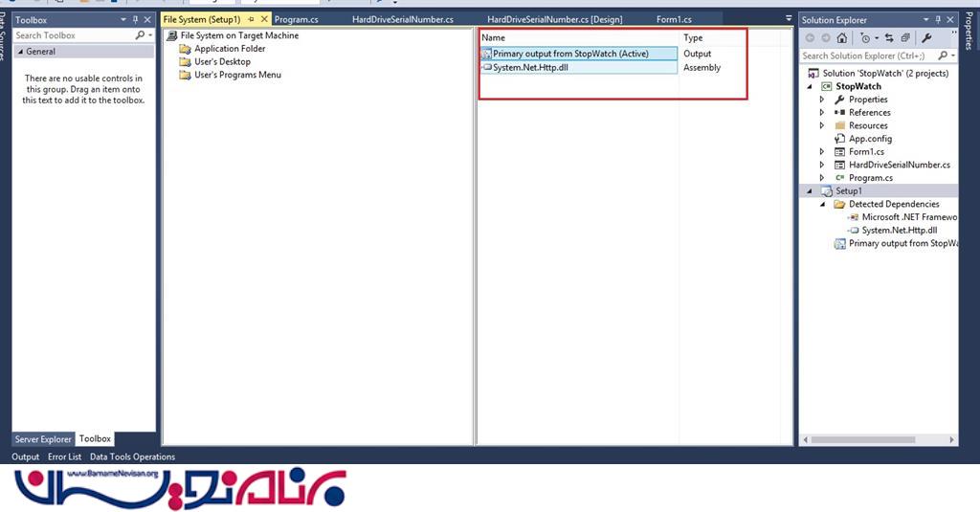Click the pin icon on File System (Setup1) tab
Screen dimensions: 980x512
[x=252, y=19]
